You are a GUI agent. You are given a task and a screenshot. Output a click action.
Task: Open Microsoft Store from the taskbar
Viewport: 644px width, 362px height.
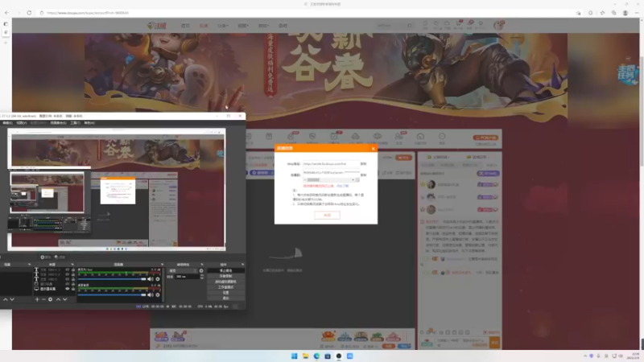(x=328, y=356)
